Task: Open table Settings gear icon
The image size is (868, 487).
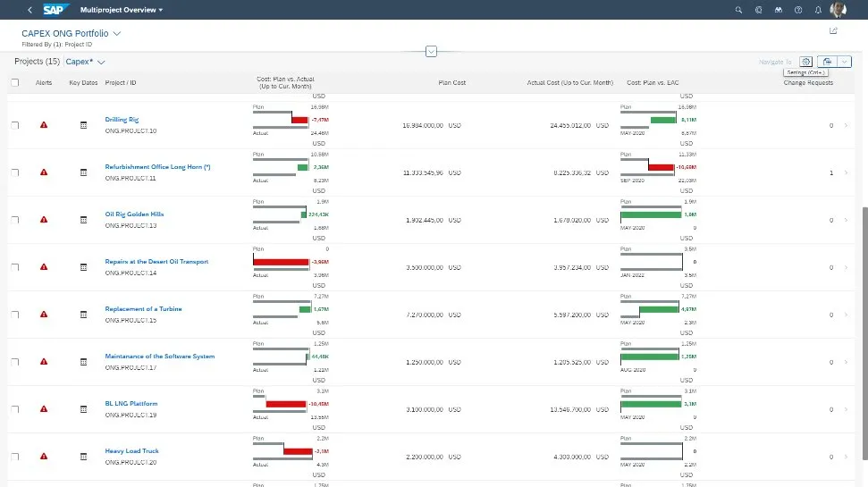Action: pos(806,62)
